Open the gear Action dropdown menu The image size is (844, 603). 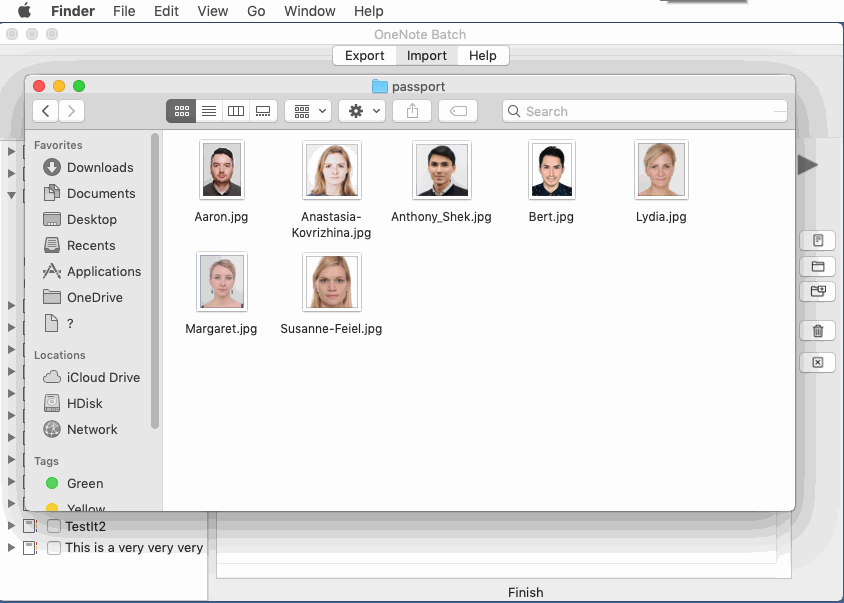click(x=362, y=111)
